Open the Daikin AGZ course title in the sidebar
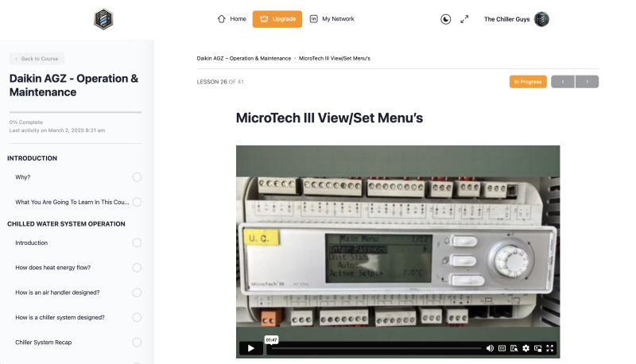636x364 pixels. pyautogui.click(x=74, y=85)
